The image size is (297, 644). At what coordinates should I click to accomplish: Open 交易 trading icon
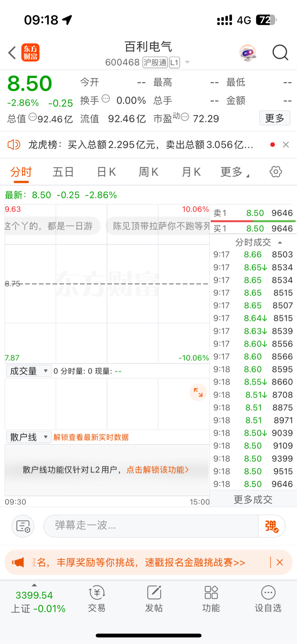[97, 599]
